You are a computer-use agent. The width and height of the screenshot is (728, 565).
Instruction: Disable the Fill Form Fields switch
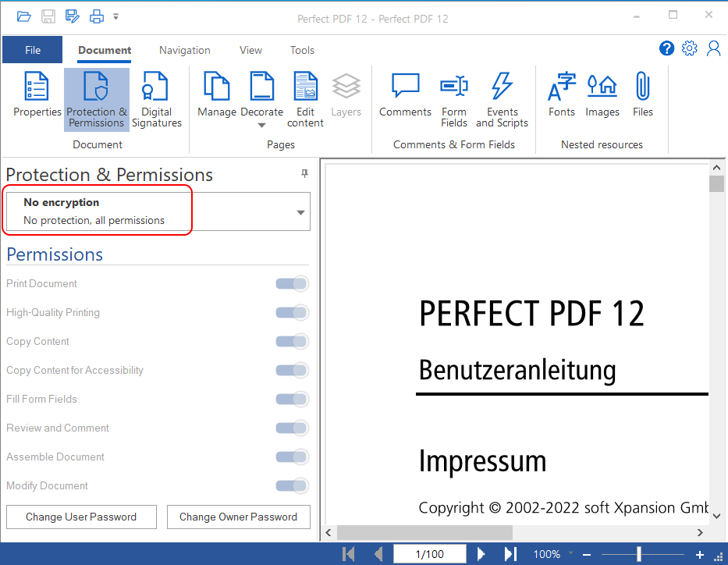[292, 400]
